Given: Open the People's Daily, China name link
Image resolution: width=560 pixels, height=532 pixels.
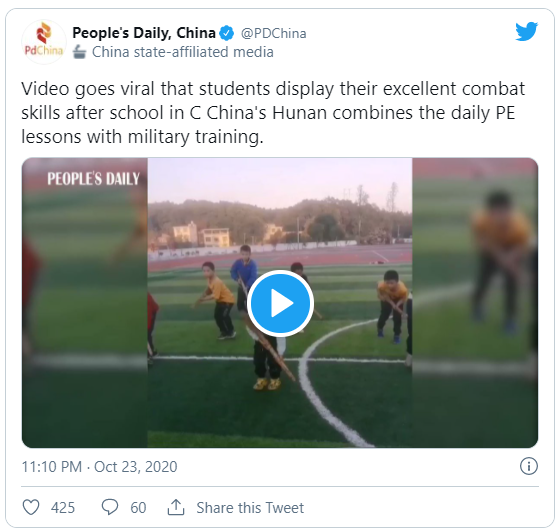Looking at the screenshot, I should 144,33.
